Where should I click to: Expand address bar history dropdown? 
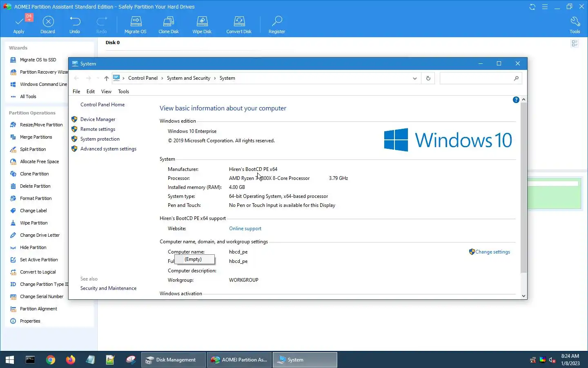415,78
